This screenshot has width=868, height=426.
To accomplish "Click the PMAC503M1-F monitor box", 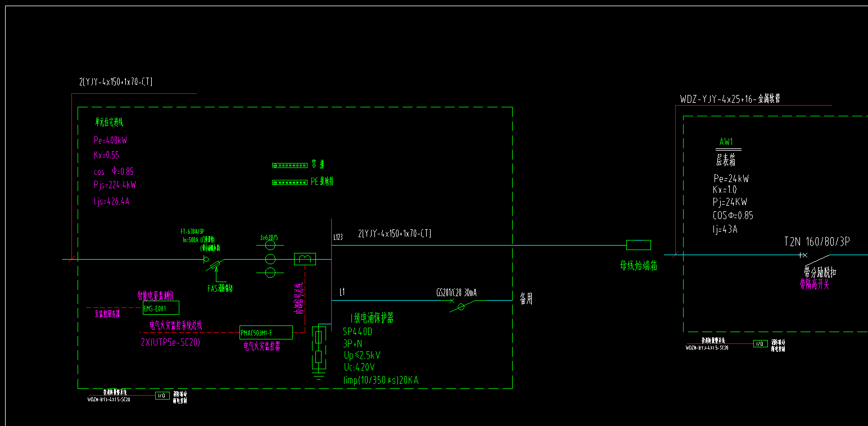I will [x=266, y=332].
